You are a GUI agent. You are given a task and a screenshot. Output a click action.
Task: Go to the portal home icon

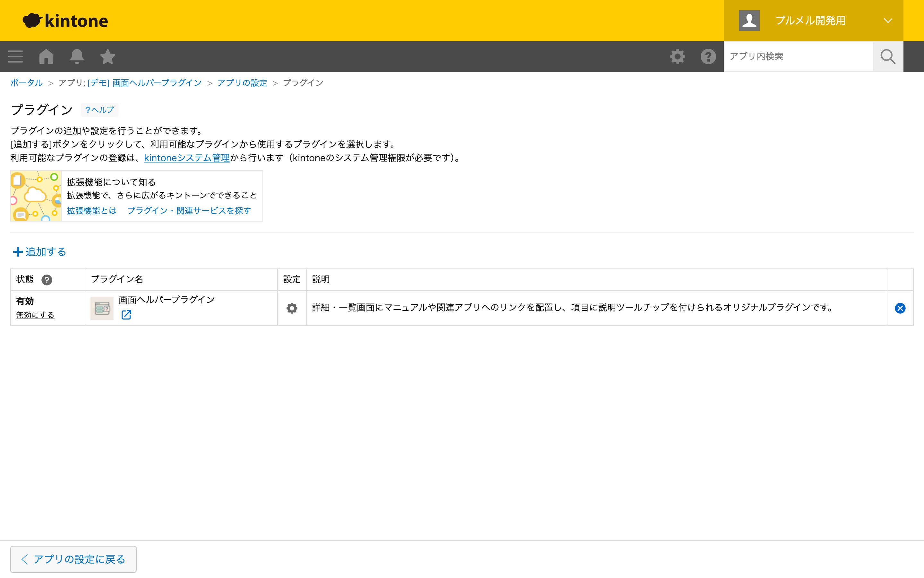coord(46,57)
